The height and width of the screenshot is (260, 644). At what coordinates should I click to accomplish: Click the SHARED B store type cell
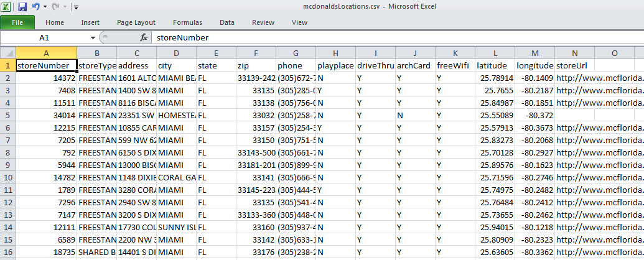[x=97, y=251]
